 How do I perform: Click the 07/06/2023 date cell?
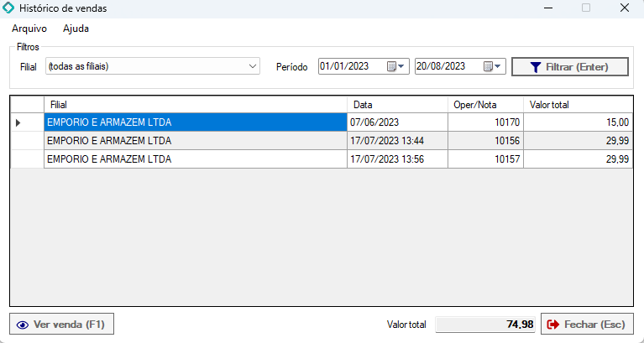397,122
